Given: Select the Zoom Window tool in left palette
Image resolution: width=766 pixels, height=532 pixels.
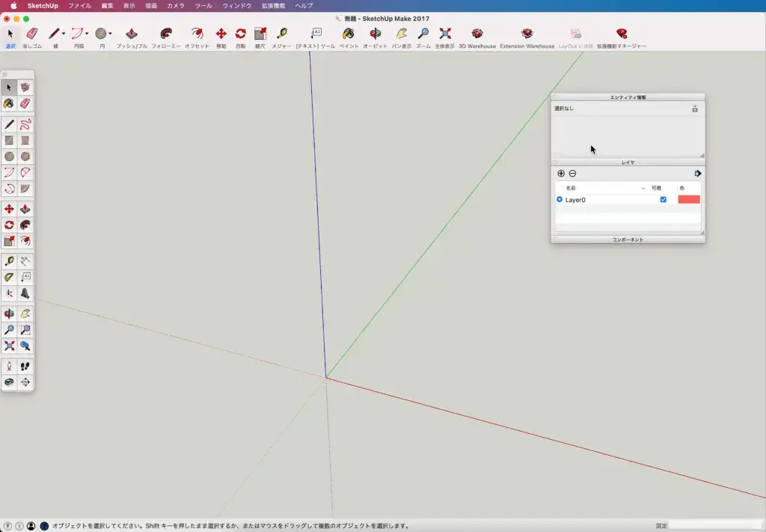Looking at the screenshot, I should coord(25,330).
